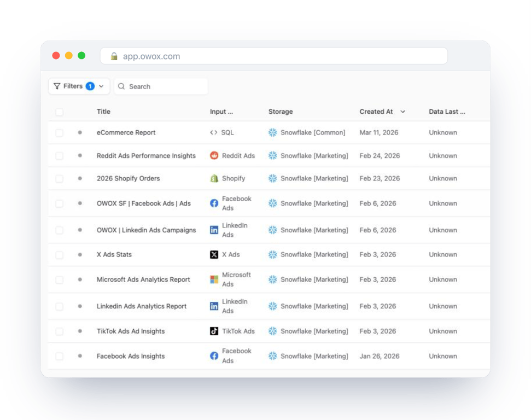Toggle Created At sort arrow

tap(402, 112)
